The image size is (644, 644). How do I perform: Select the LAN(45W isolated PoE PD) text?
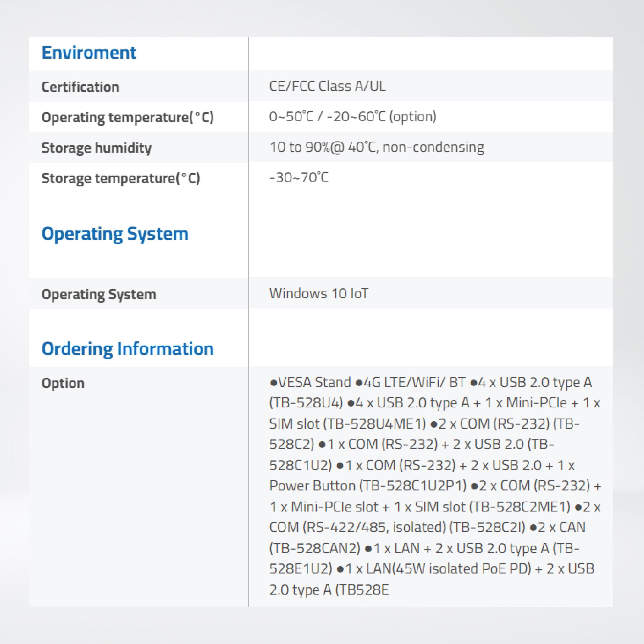click(448, 569)
